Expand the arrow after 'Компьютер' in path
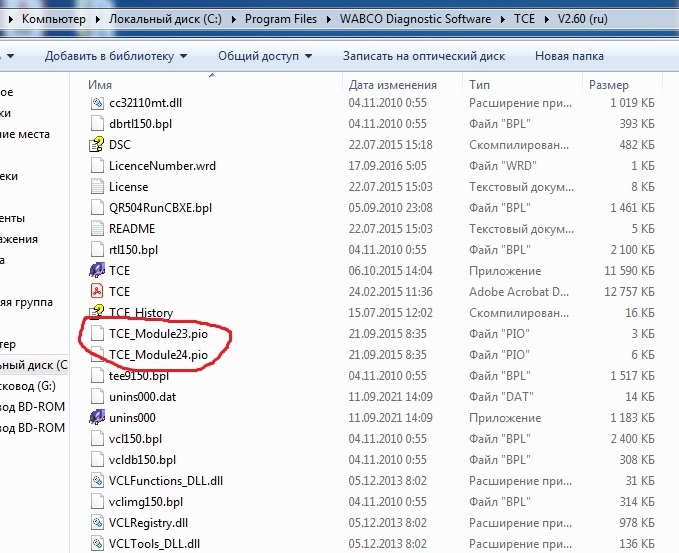The width and height of the screenshot is (679, 553). (x=98, y=19)
